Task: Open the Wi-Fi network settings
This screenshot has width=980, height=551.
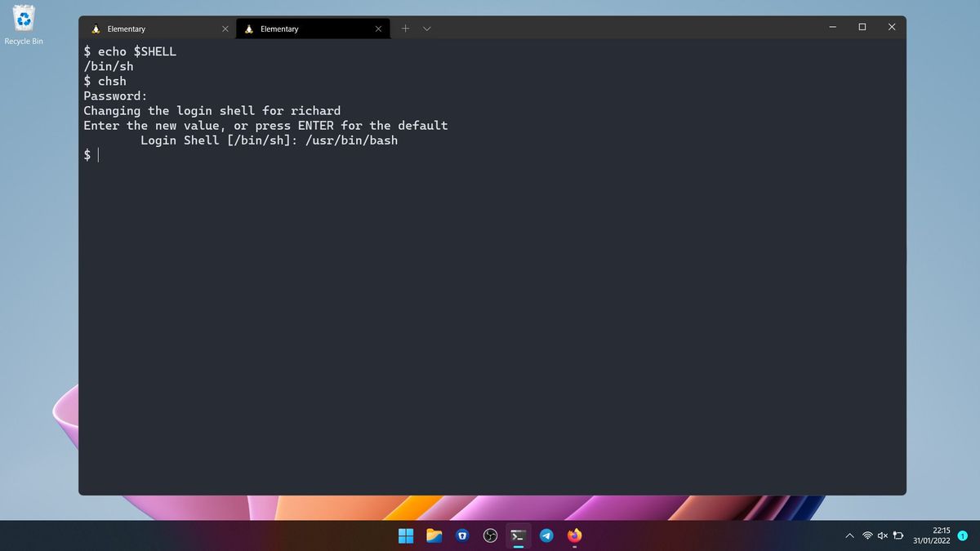Action: [x=867, y=535]
